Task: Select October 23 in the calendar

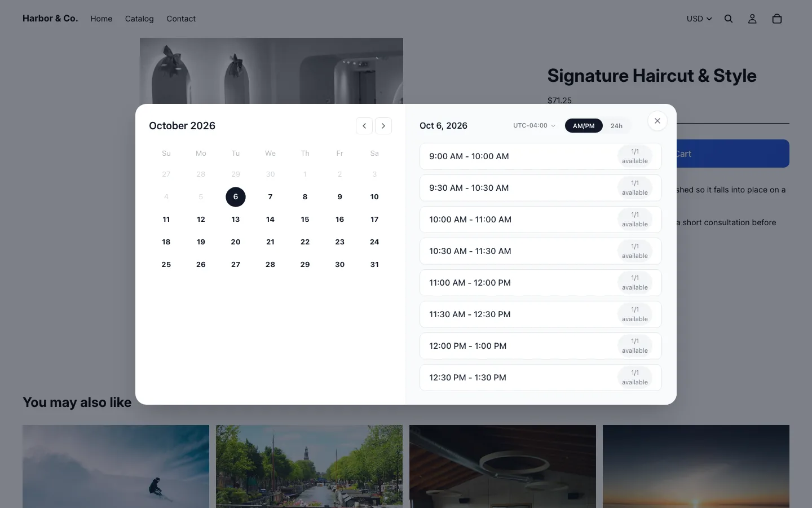Action: (340, 242)
